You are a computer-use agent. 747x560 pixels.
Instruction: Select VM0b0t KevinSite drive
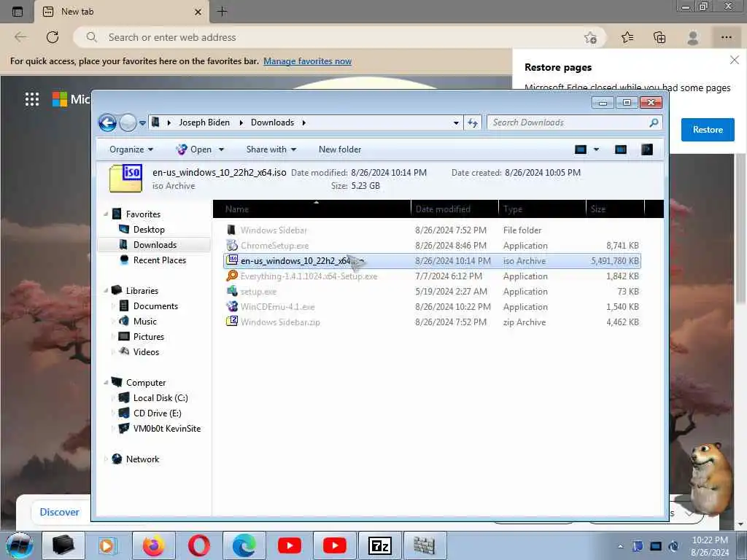(x=167, y=428)
